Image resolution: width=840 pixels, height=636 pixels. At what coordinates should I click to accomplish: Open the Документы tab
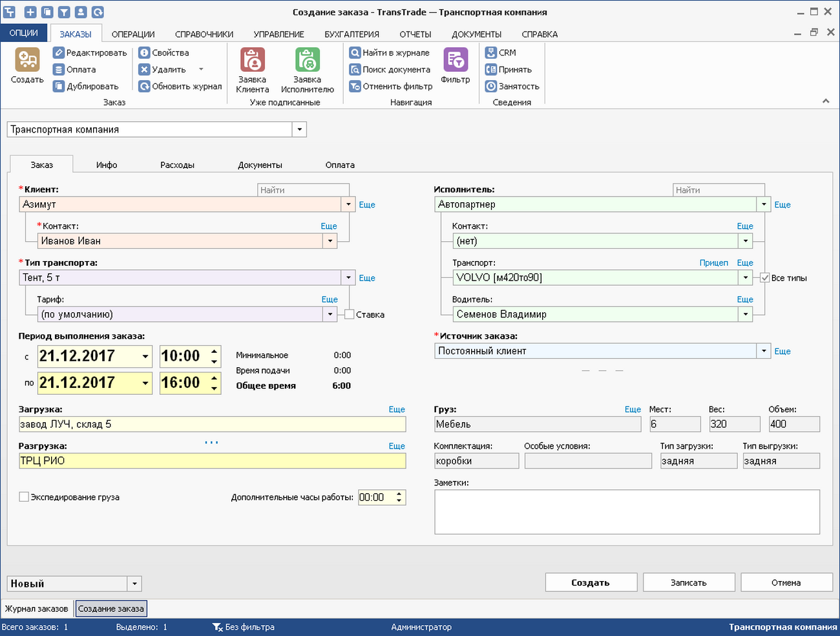click(260, 165)
